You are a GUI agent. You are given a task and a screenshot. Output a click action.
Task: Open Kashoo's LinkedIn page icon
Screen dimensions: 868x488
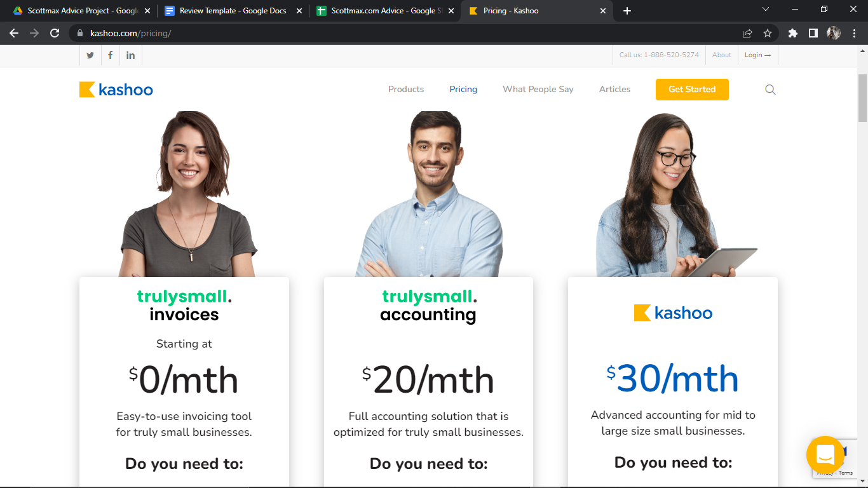pyautogui.click(x=130, y=55)
